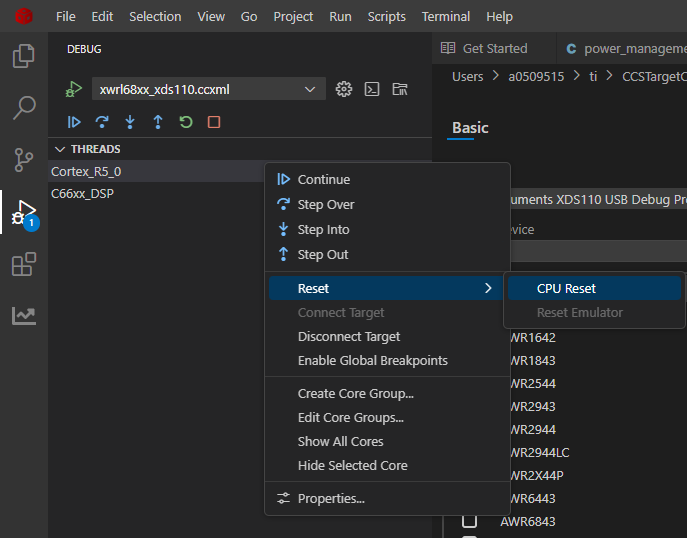Viewport: 687px width, 538px height.
Task: Click the Step Into toolbar arrow
Action: click(x=130, y=122)
